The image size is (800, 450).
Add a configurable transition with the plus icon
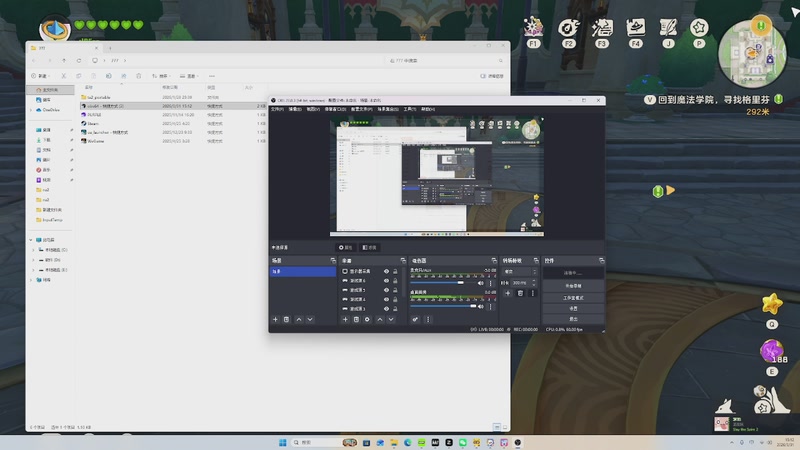click(508, 293)
